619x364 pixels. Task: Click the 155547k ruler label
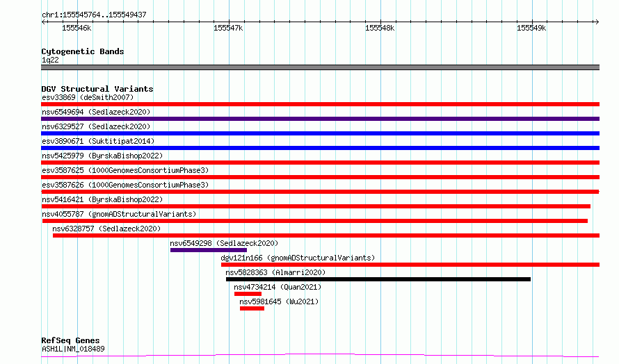[228, 28]
